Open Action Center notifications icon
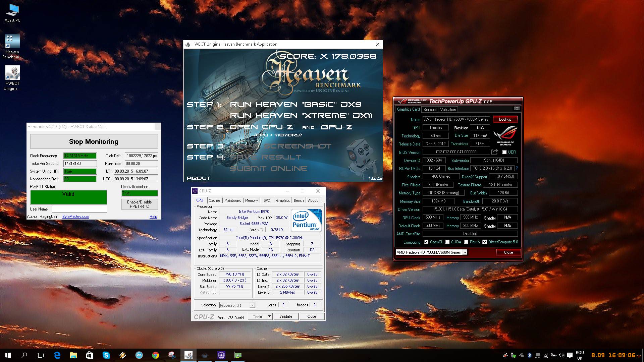The width and height of the screenshot is (644, 362). point(570,355)
